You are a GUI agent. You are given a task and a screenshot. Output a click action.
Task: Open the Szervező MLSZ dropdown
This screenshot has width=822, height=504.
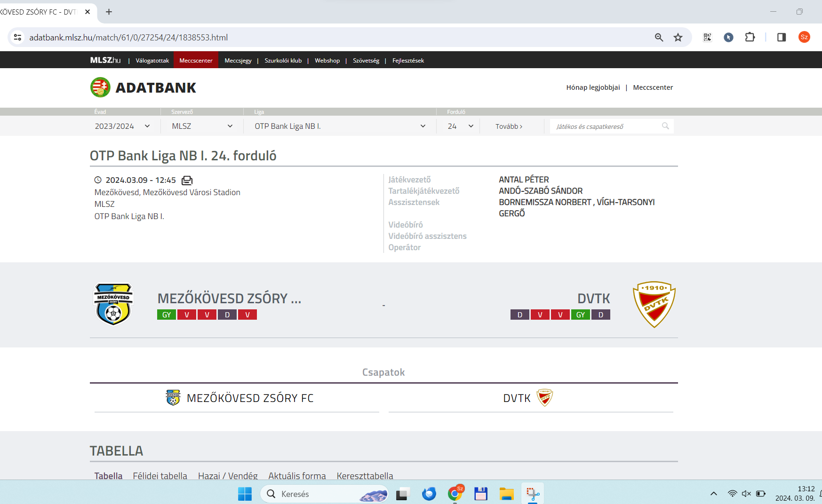[202, 126]
